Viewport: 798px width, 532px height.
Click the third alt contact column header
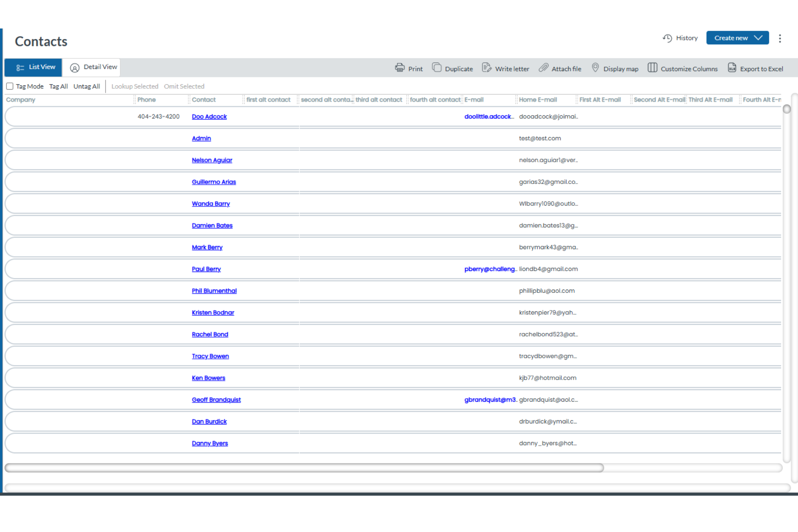pyautogui.click(x=379, y=100)
